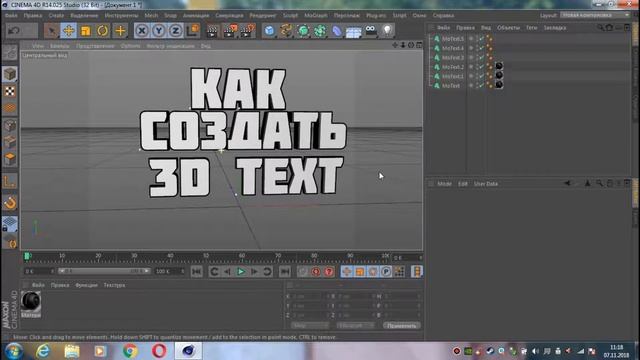Open Google Chrome from taskbar
640x360 pixels.
click(x=130, y=351)
